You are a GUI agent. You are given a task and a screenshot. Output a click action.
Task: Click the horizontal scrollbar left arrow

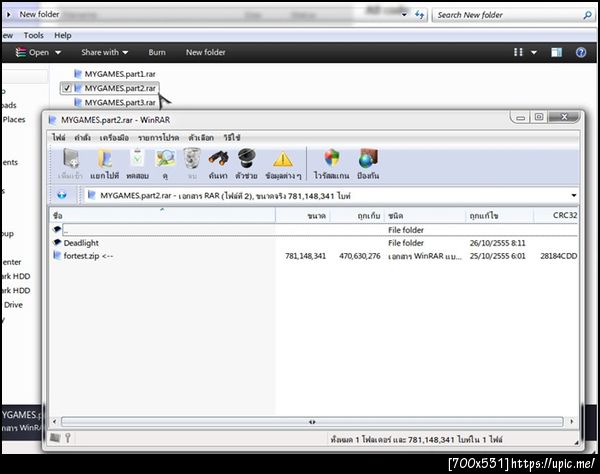[55, 422]
